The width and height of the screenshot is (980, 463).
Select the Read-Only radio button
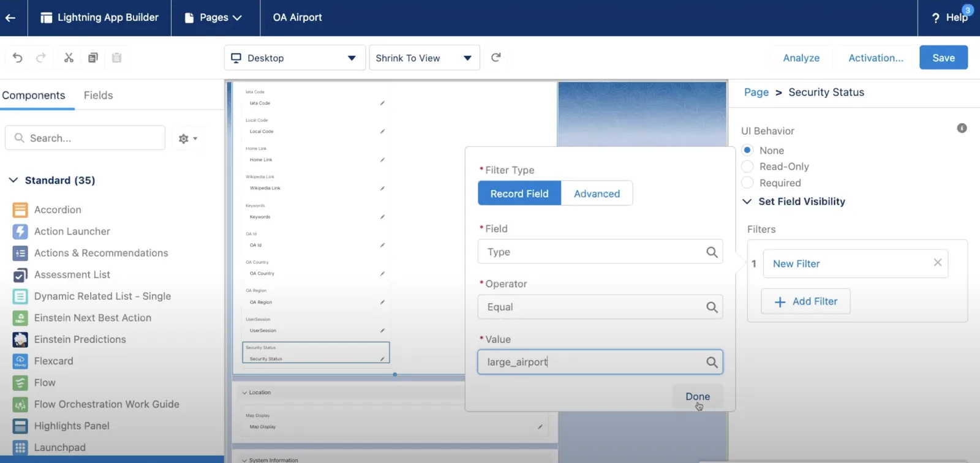click(x=747, y=166)
